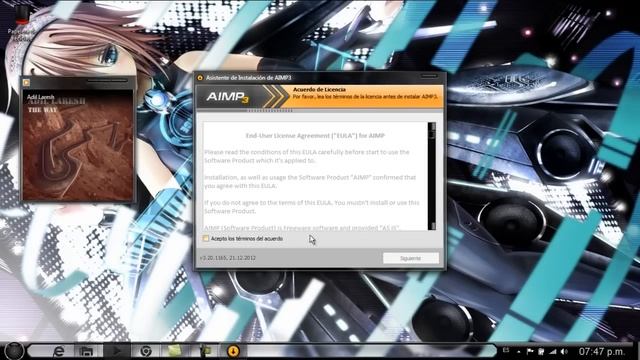Click the network signal tray icon
Screen dimensions: 640x360
(x=553, y=351)
